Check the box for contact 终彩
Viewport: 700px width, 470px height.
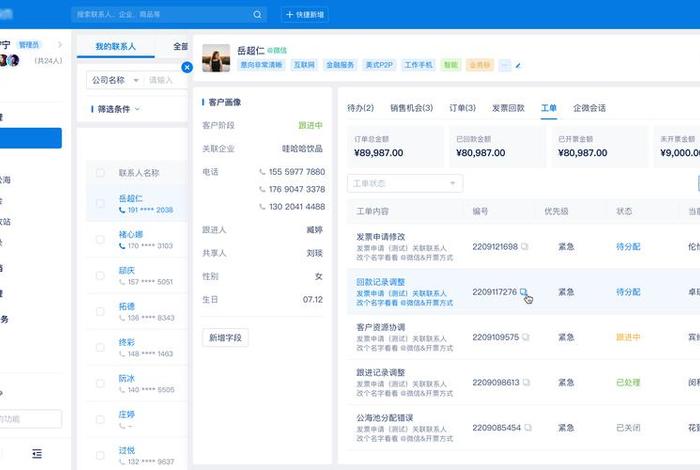point(100,348)
